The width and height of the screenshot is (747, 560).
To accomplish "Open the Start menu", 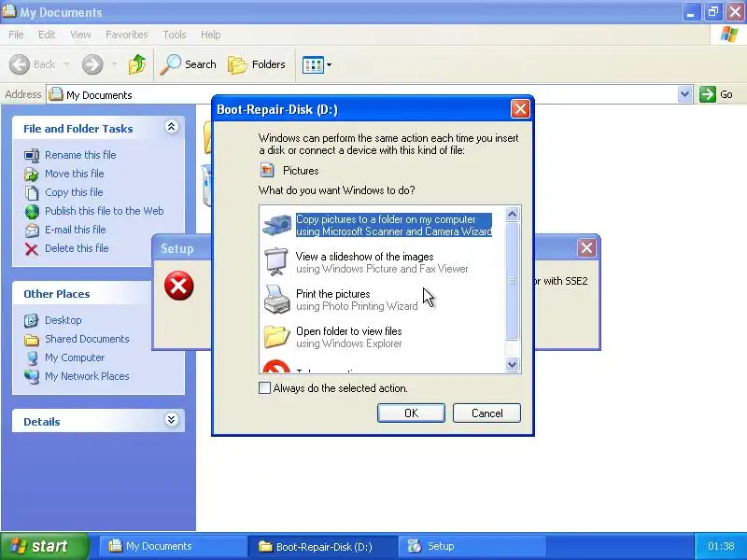I will (45, 546).
